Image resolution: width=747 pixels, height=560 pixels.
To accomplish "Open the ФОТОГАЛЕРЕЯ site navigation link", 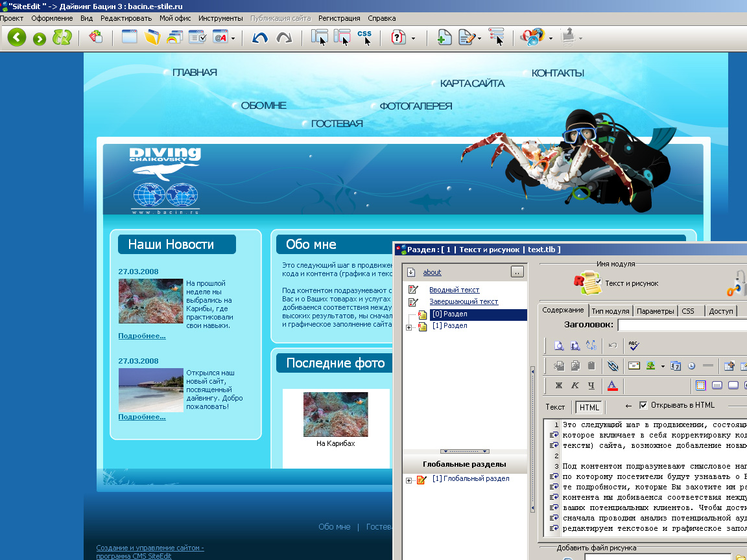I will click(x=416, y=106).
